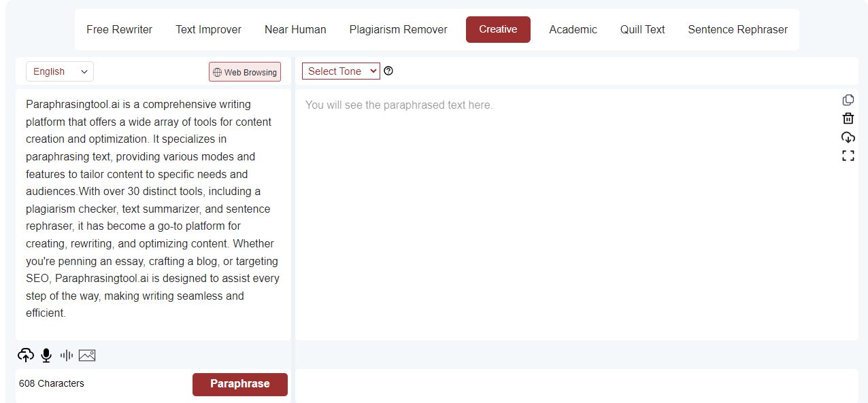Open the Quill Text mode

point(642,29)
